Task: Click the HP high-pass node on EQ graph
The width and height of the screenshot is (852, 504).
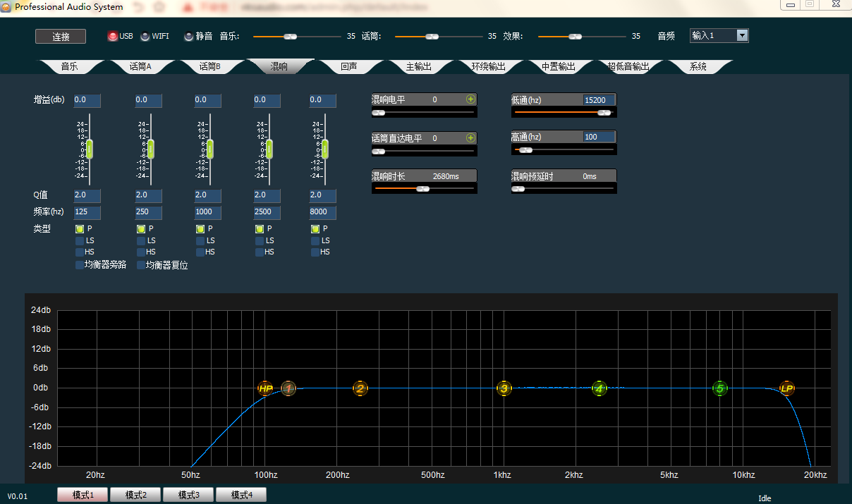Action: click(x=265, y=388)
